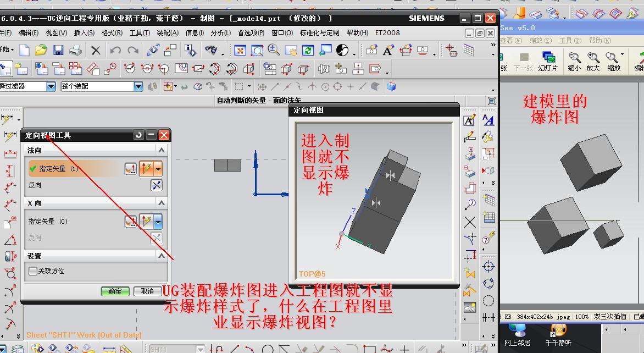Delete using the black X toolbar icon

(96, 51)
